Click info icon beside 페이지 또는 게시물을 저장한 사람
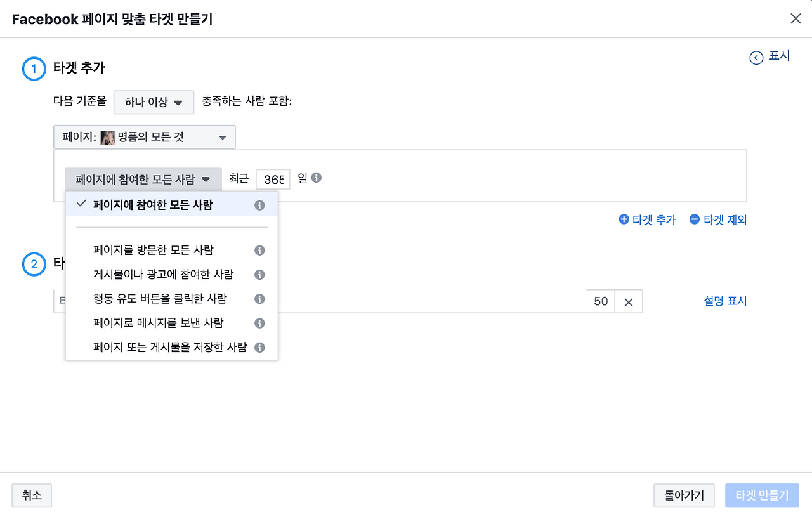Viewport: 812px width, 517px height. click(259, 348)
